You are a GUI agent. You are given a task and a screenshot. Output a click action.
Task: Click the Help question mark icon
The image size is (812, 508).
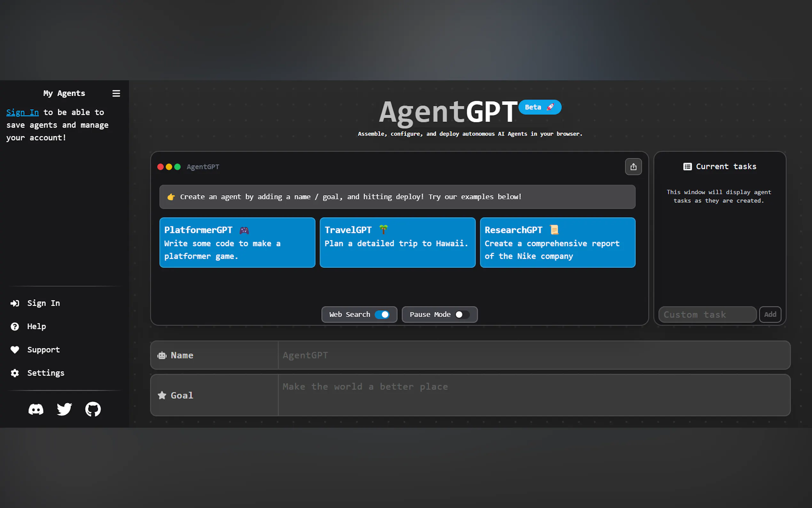15,327
